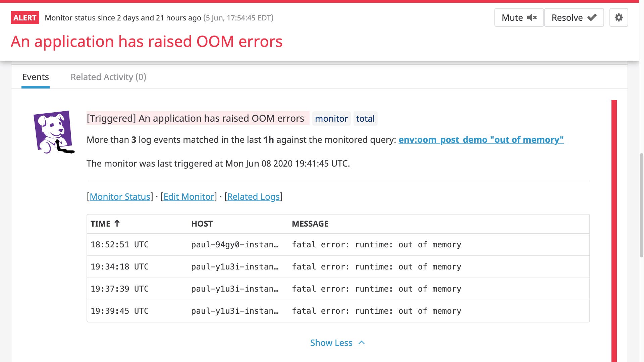
Task: Resolve the alert
Action: coord(574,17)
